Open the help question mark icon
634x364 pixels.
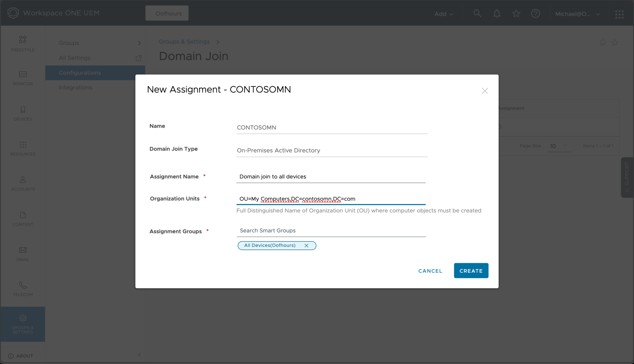[x=535, y=13]
